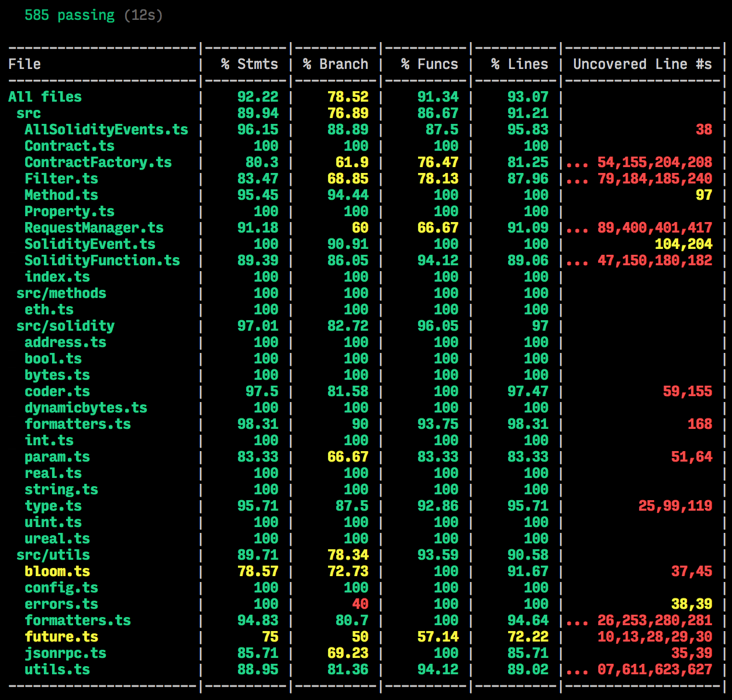Click uncovered lines 25,99,119 for type.ts
Screen dimensions: 732x700
click(675, 505)
